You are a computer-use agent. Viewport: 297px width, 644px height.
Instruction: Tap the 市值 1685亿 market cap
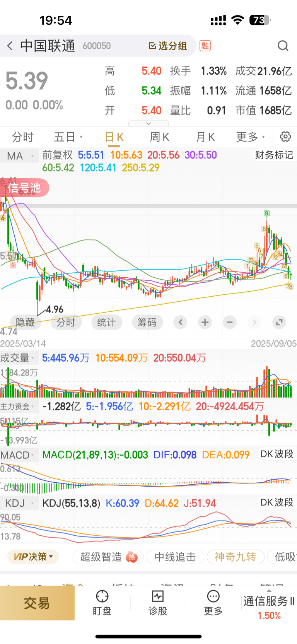pos(263,111)
